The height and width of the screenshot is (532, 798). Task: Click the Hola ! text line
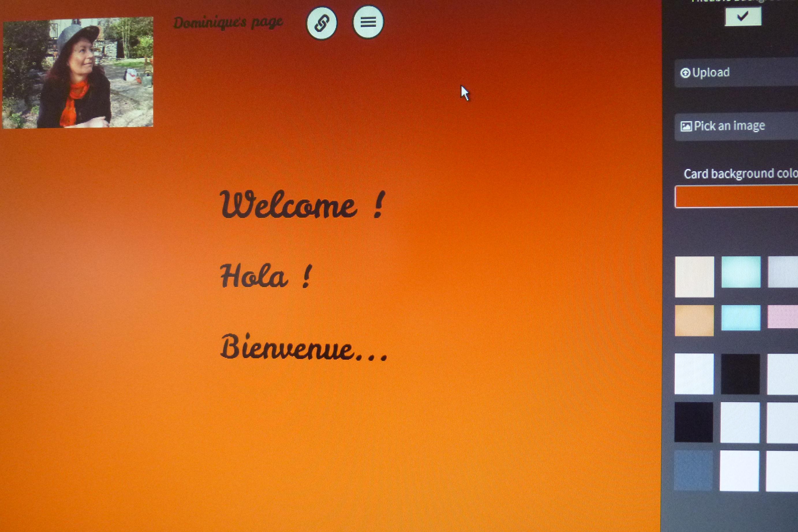[x=266, y=276]
